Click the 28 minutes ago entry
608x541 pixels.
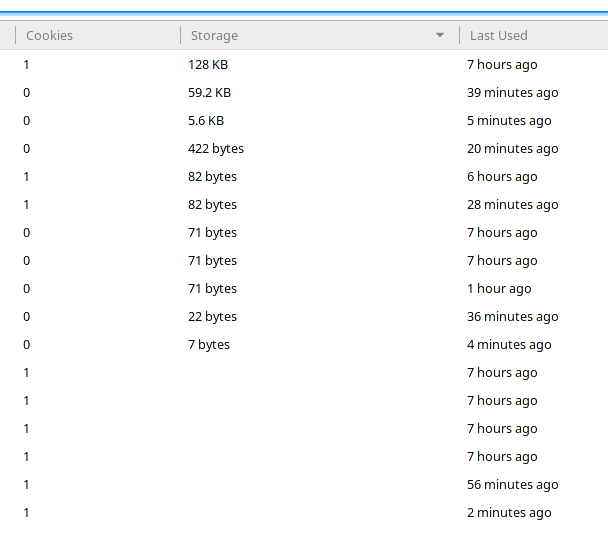[513, 204]
